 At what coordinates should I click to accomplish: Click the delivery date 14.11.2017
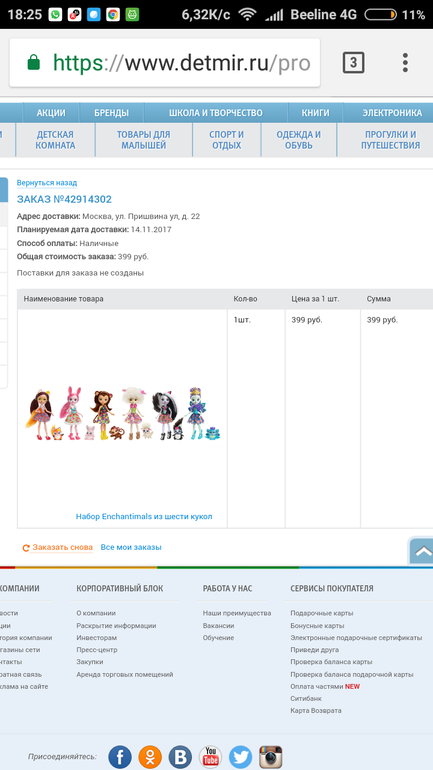[x=151, y=229]
